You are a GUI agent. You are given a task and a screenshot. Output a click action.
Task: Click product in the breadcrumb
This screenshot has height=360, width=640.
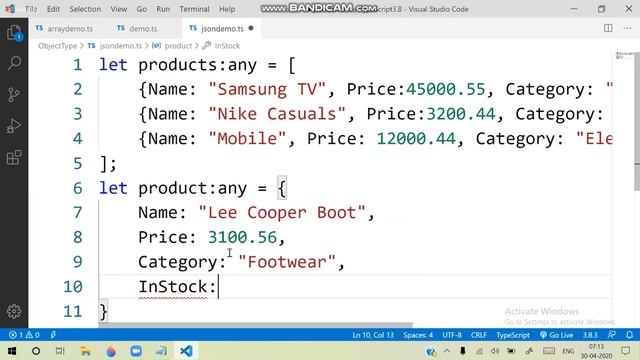pos(178,46)
